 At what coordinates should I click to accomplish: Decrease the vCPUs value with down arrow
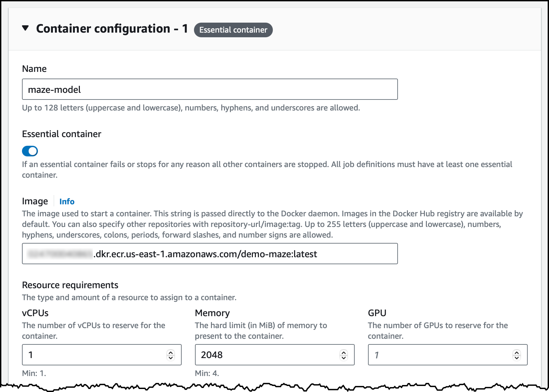pyautogui.click(x=171, y=358)
